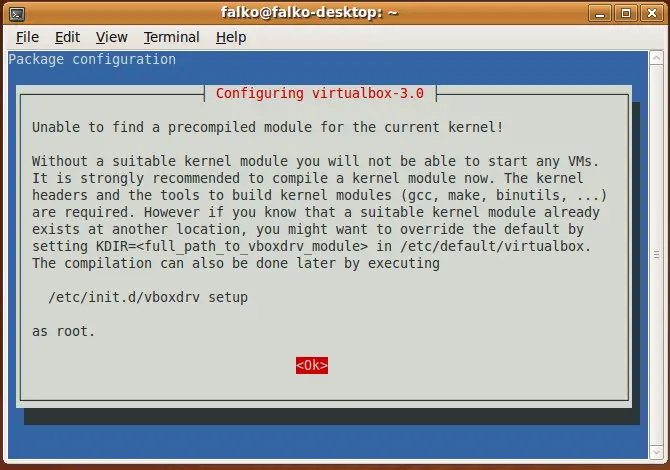
Task: Maximize the terminal window
Action: pos(626,13)
